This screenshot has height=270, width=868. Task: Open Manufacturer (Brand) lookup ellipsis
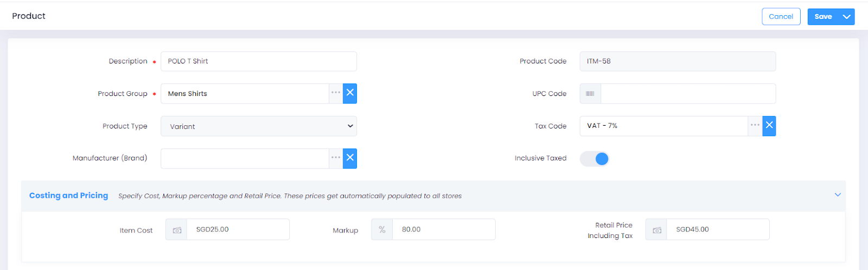336,158
